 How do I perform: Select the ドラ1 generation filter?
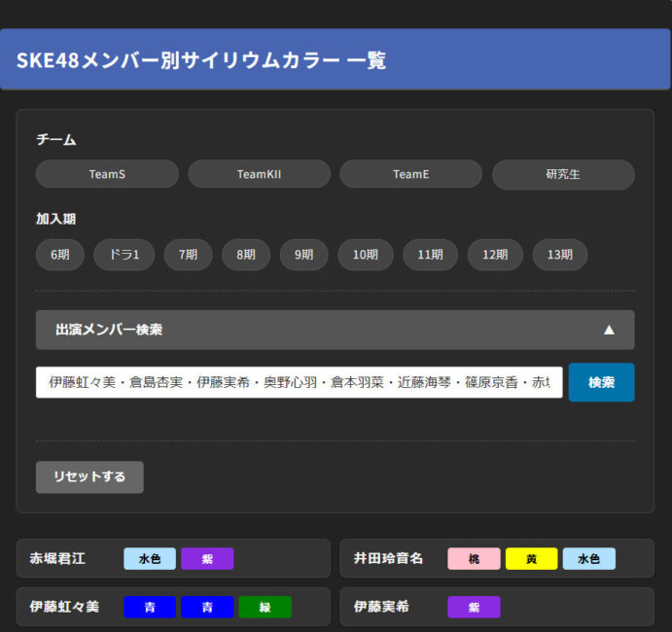(124, 255)
